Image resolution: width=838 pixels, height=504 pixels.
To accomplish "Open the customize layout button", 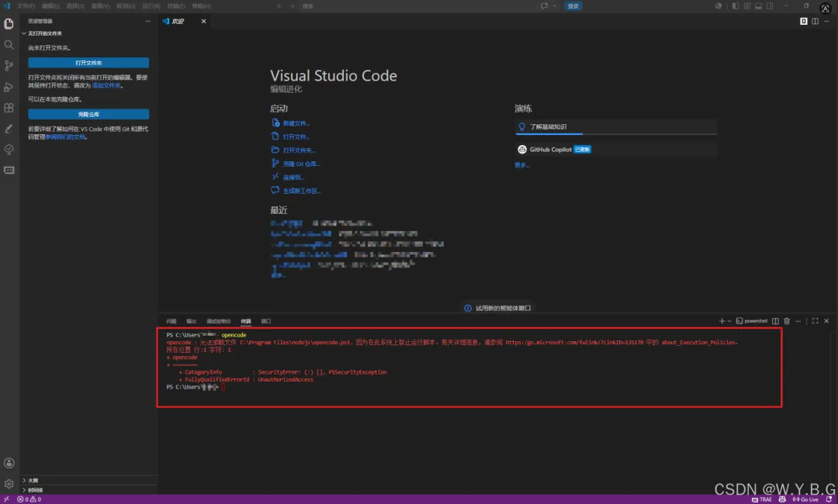I will pyautogui.click(x=747, y=6).
